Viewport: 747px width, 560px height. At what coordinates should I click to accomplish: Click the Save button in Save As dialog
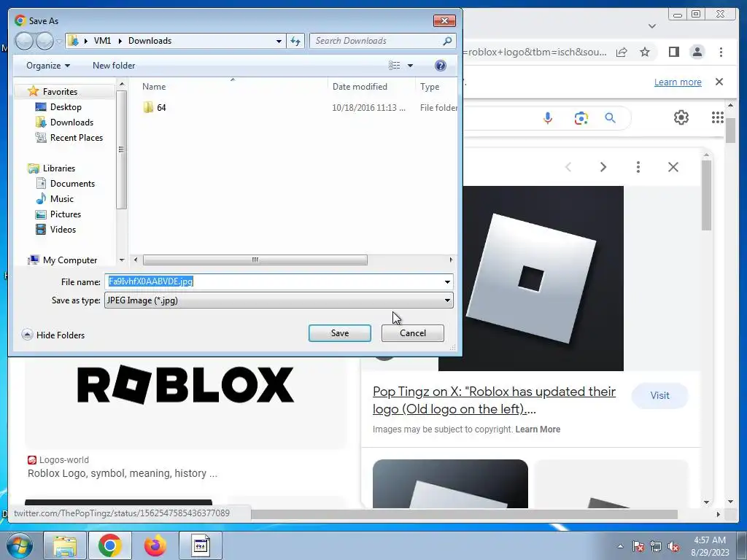tap(340, 333)
